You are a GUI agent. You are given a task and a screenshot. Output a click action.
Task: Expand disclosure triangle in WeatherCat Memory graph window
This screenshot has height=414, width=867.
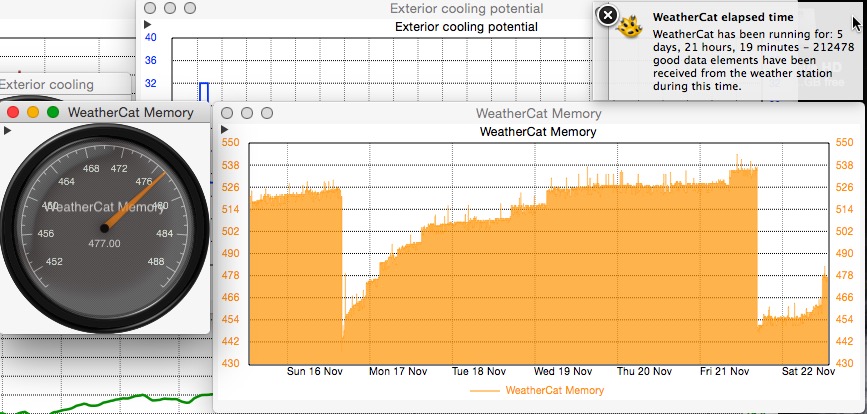pyautogui.click(x=224, y=130)
